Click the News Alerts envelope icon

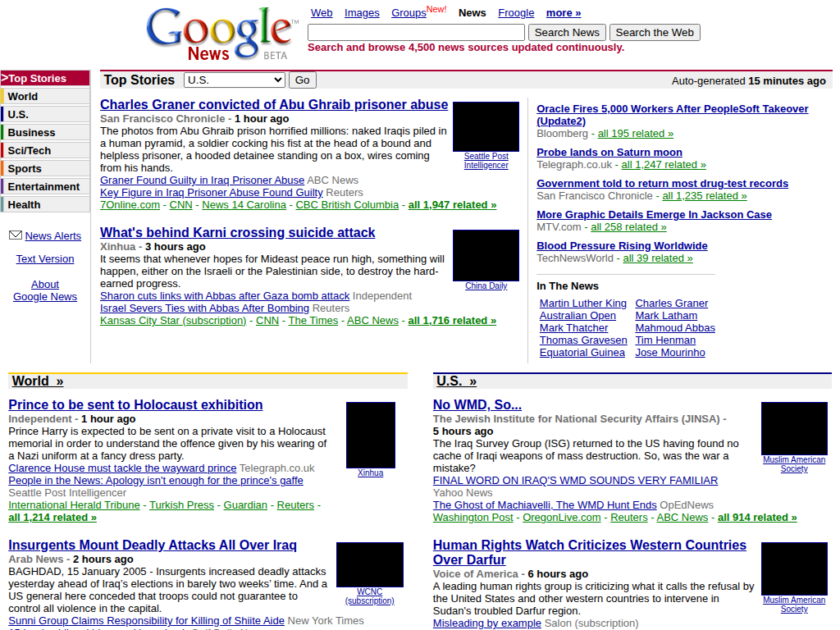16,235
